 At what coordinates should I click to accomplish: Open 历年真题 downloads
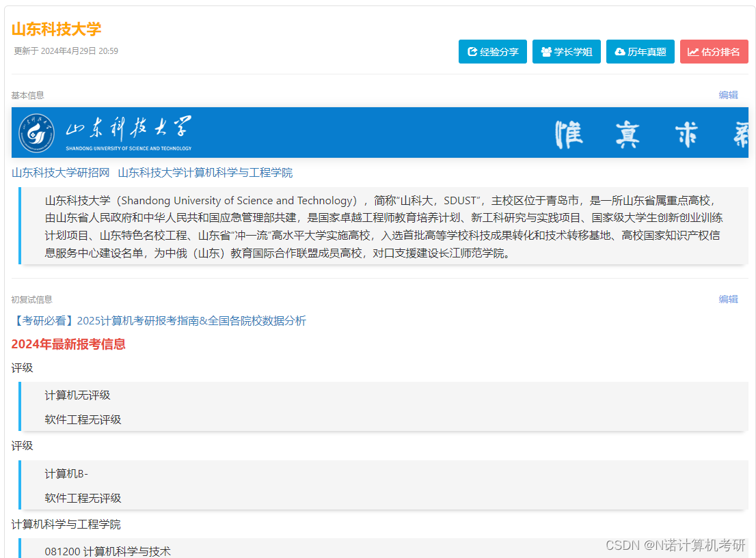click(640, 51)
